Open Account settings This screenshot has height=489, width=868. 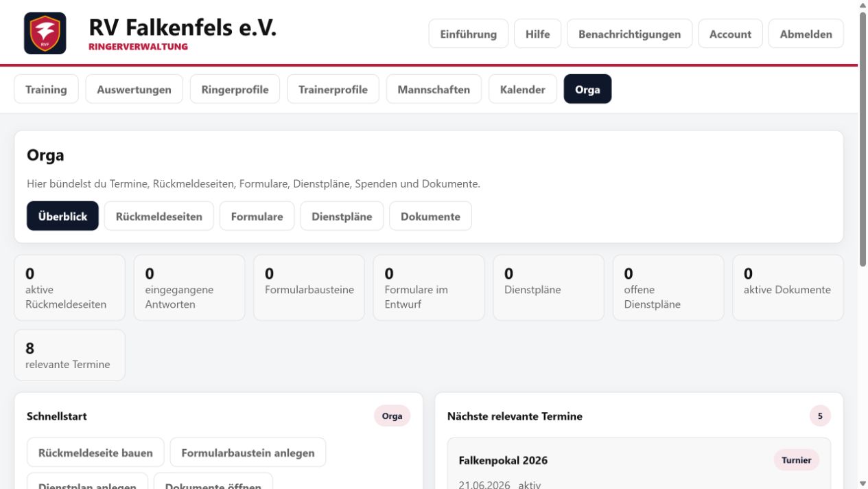click(730, 34)
